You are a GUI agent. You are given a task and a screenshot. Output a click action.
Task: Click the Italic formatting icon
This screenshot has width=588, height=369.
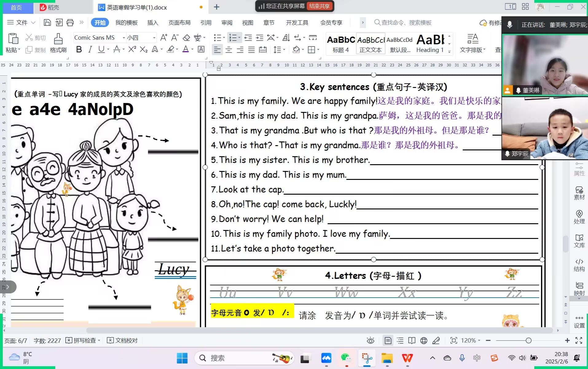pyautogui.click(x=90, y=50)
